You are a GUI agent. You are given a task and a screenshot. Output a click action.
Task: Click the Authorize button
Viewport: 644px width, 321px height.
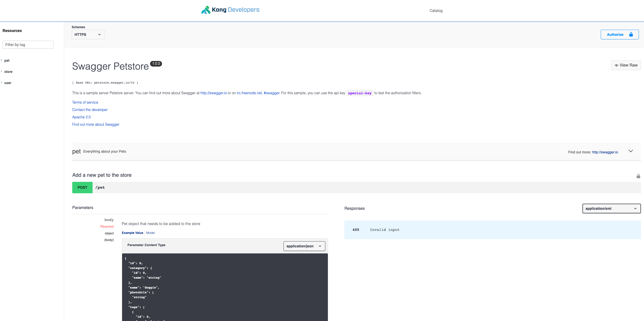(x=615, y=34)
